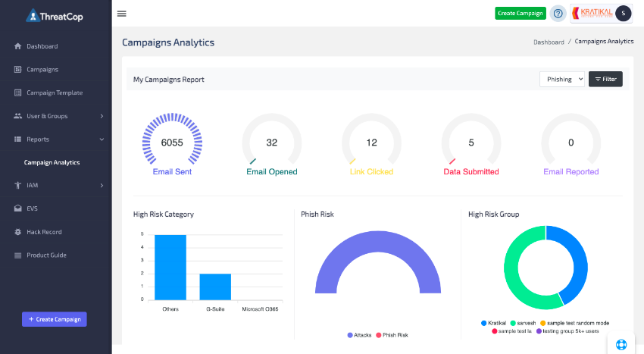Click the Campaign Template icon in sidebar
The image size is (644, 354).
(17, 92)
